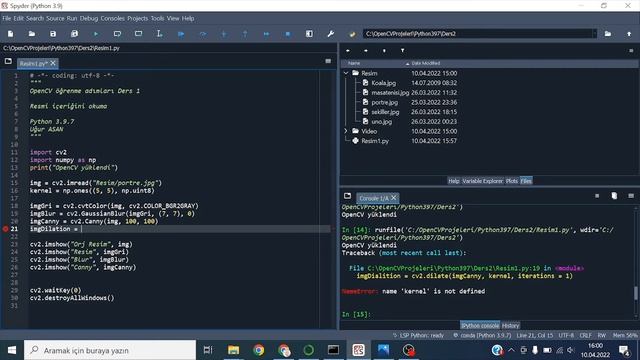Image resolution: width=640 pixels, height=360 pixels.
Task: Open a file with the toolbar folder icon
Action: 32,34
